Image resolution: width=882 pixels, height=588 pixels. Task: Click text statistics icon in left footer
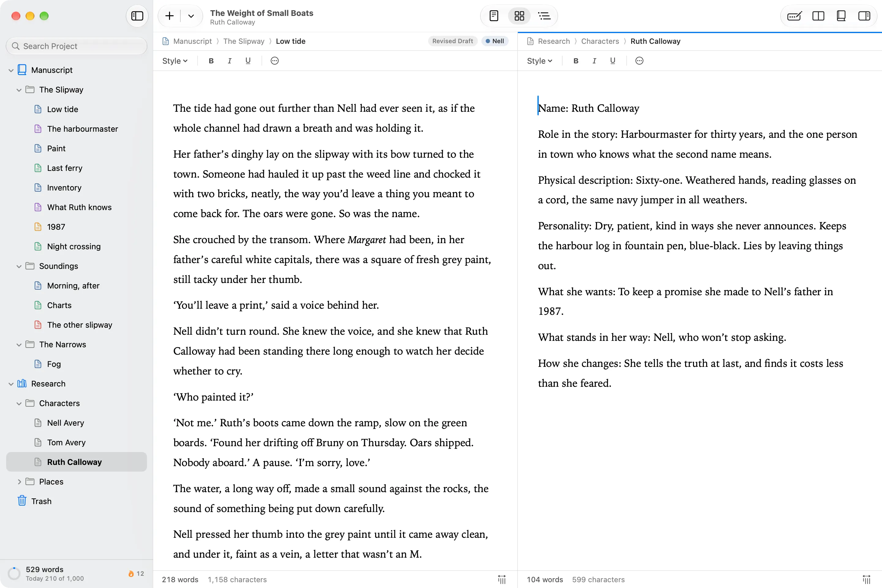(502, 579)
